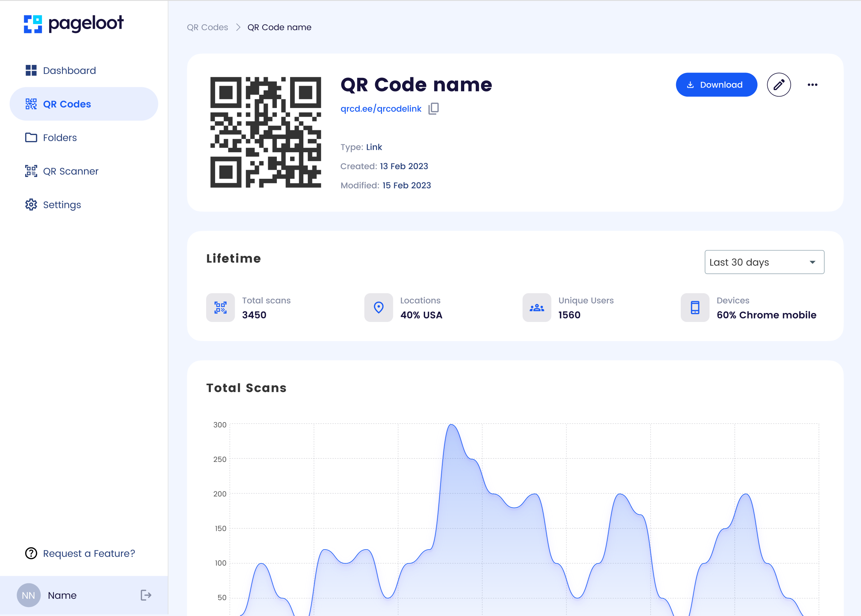Click the 1560 unique users value
The width and height of the screenshot is (861, 616).
569,315
